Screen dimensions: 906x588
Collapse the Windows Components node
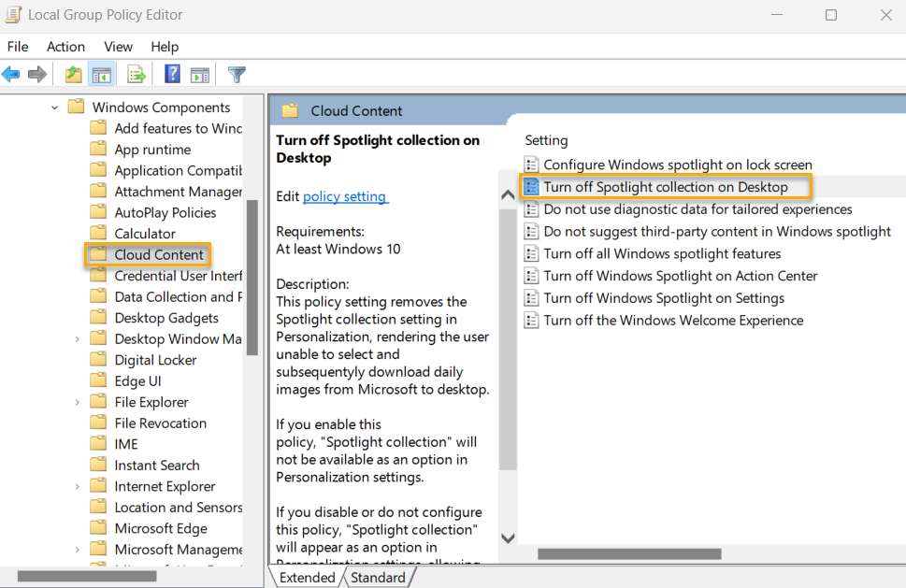click(x=53, y=107)
